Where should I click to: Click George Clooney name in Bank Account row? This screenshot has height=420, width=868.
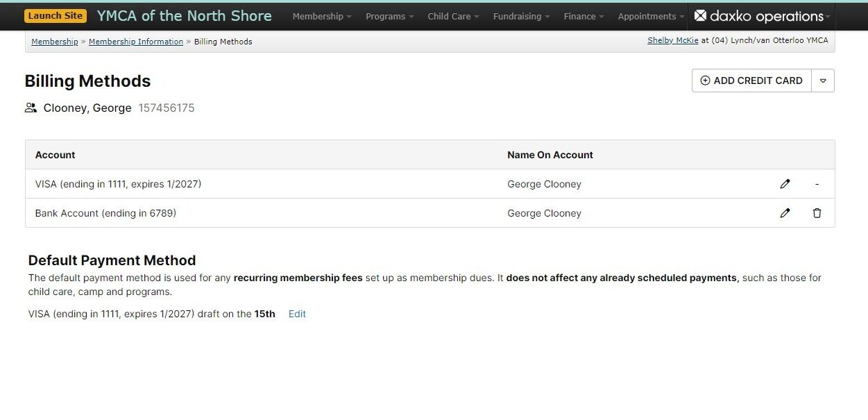click(544, 213)
